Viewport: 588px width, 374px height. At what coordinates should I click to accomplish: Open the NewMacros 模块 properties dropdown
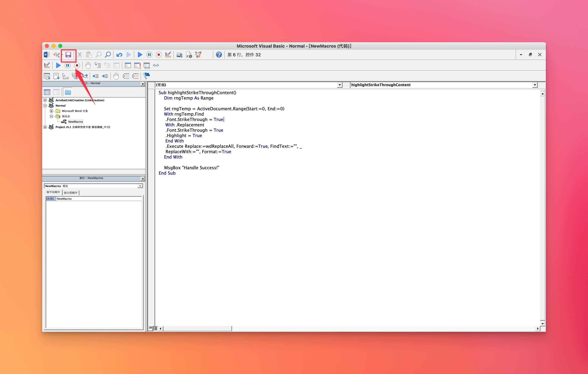coord(140,186)
